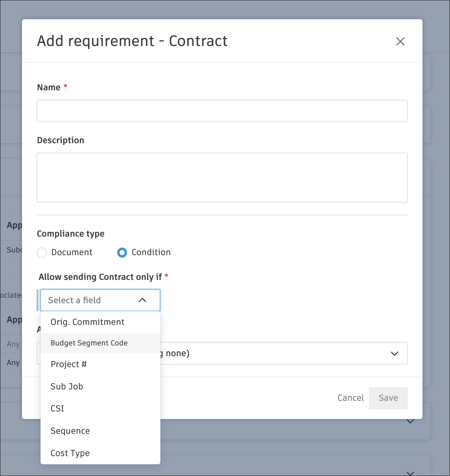This screenshot has width=450, height=476.
Task: Pick Project # from the field dropdown
Action: coord(69,364)
